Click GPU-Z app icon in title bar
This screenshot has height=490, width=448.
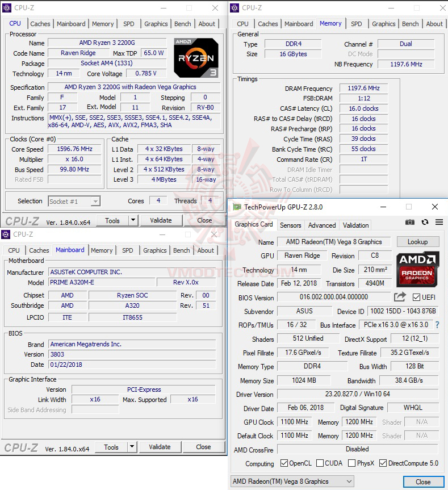pyautogui.click(x=237, y=207)
